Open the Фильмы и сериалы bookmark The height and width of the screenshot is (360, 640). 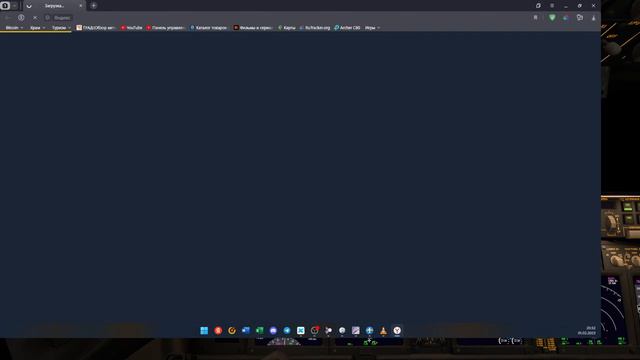point(253,28)
